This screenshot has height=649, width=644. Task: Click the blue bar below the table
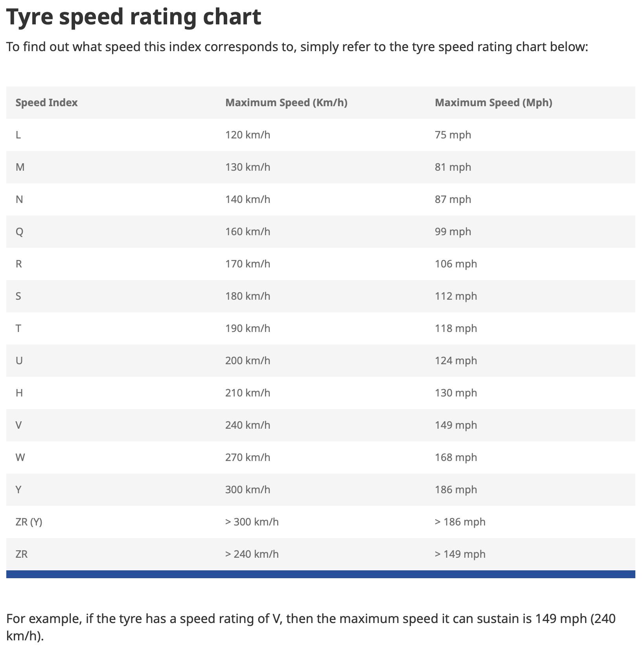[320, 574]
